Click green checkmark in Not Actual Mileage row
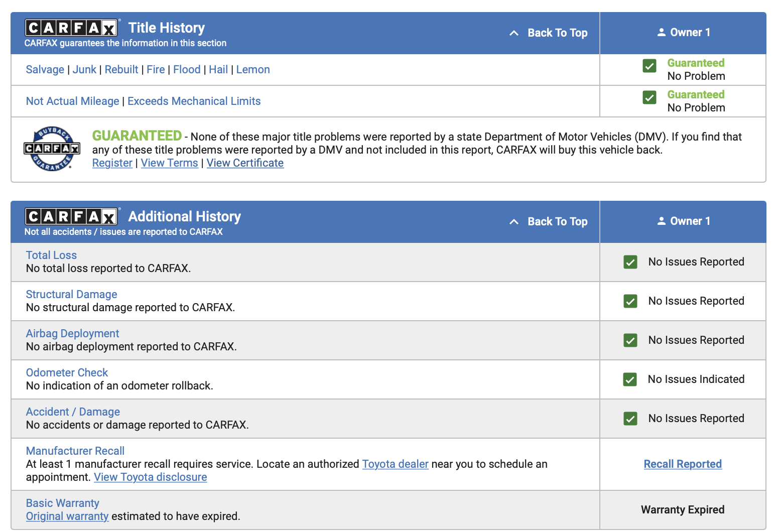The width and height of the screenshot is (777, 532). 650,97
